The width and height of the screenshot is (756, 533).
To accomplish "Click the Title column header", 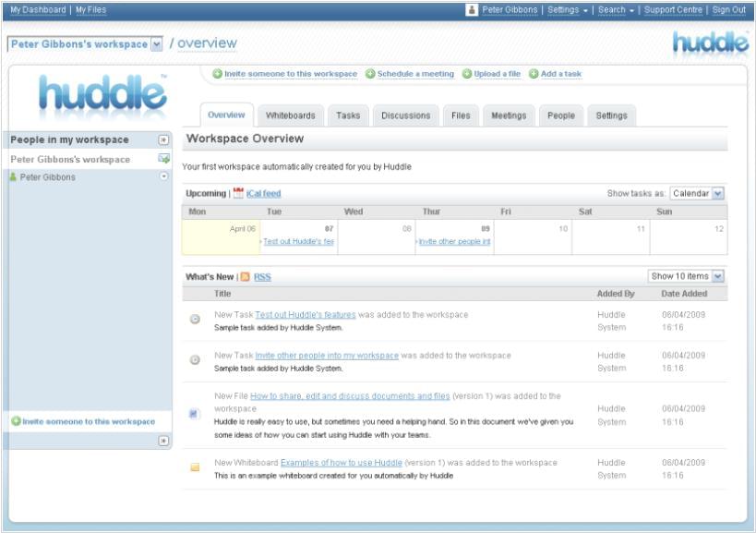I will [222, 293].
